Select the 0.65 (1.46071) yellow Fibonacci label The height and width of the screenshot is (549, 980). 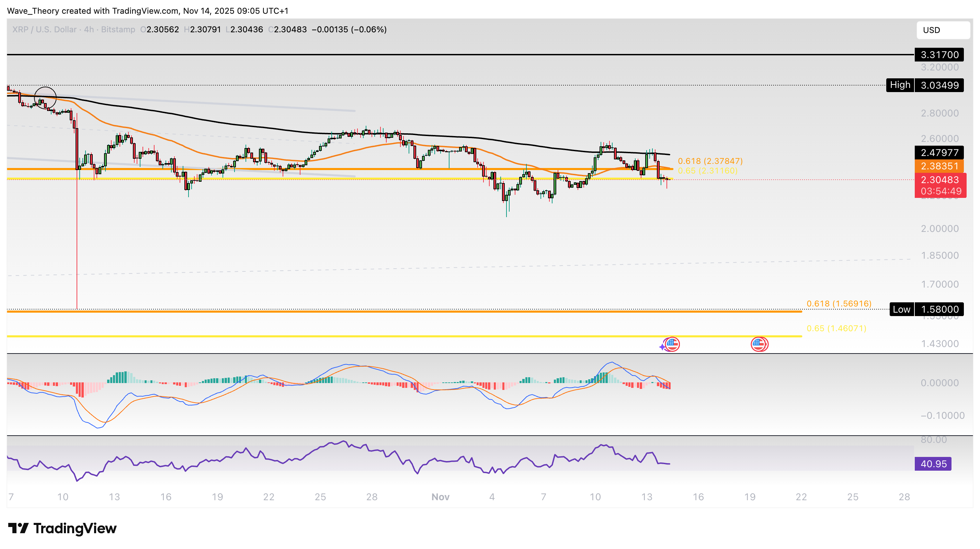click(836, 328)
